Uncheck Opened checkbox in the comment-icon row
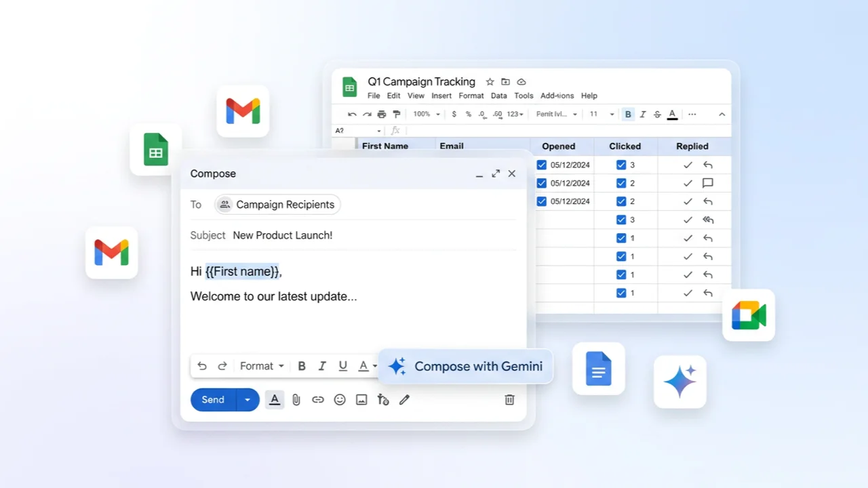868x488 pixels. pos(541,183)
